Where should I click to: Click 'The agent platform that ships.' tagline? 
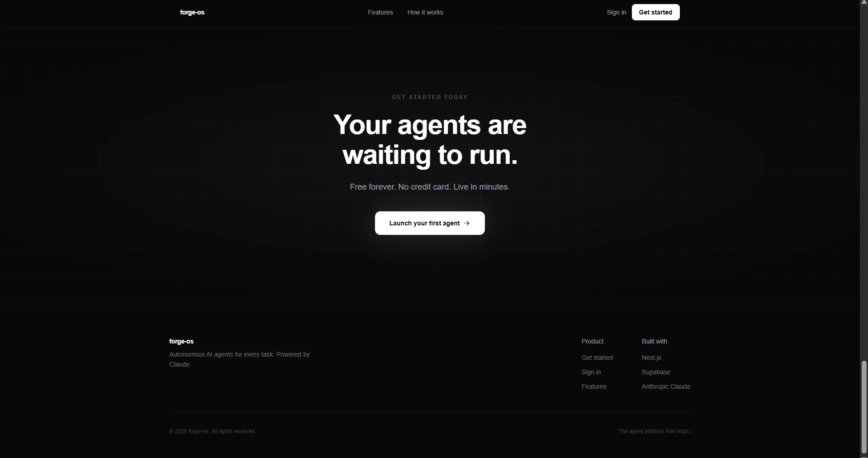coord(655,431)
